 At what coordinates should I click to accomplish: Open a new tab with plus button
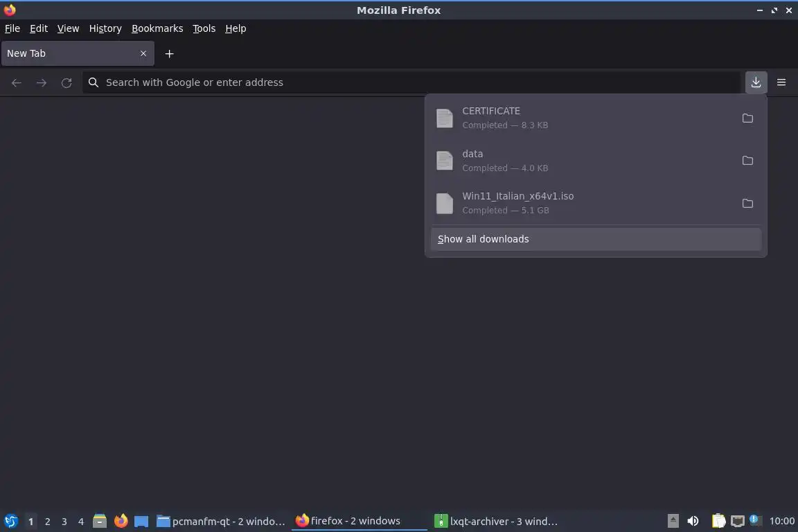click(170, 53)
